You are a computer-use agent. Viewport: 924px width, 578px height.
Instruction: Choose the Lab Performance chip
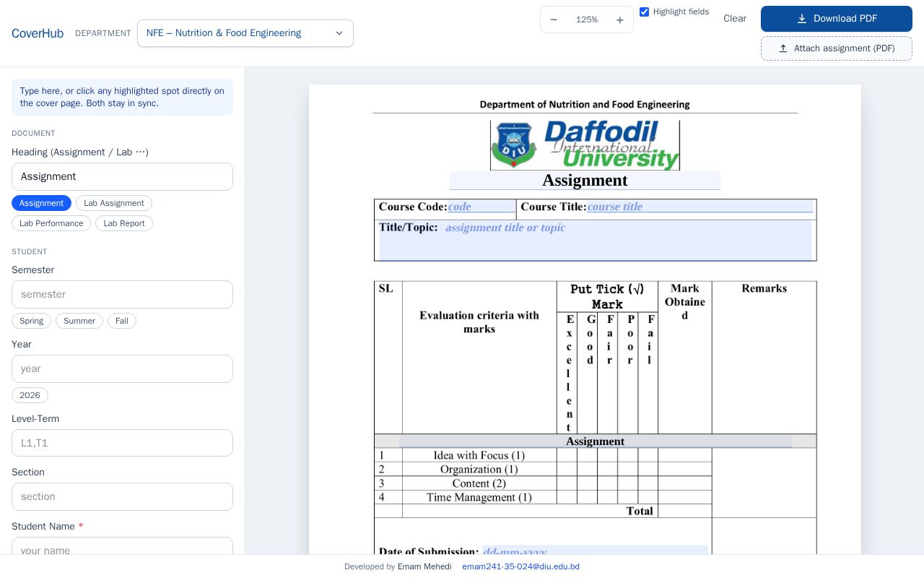(51, 223)
